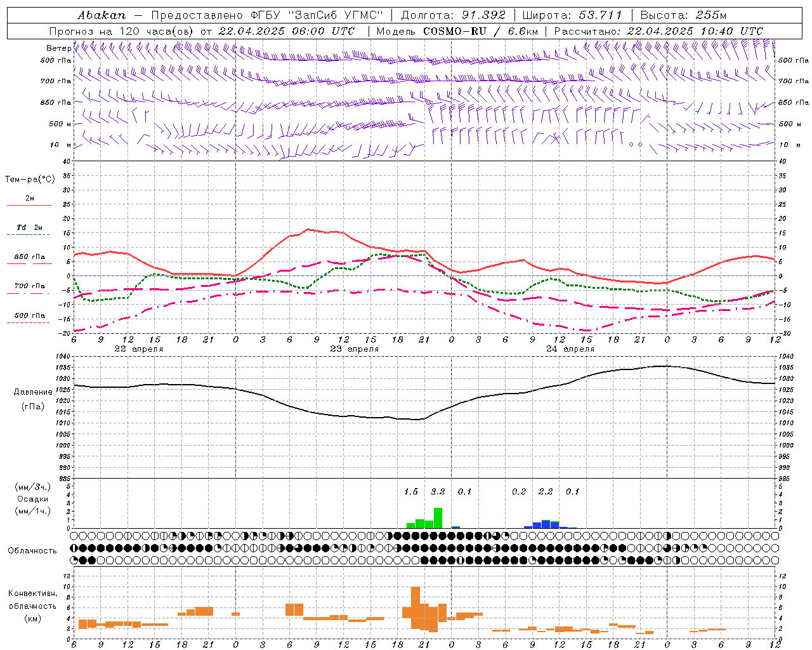
Task: Click the 700 гПа temperature legend label
Action: (x=30, y=286)
